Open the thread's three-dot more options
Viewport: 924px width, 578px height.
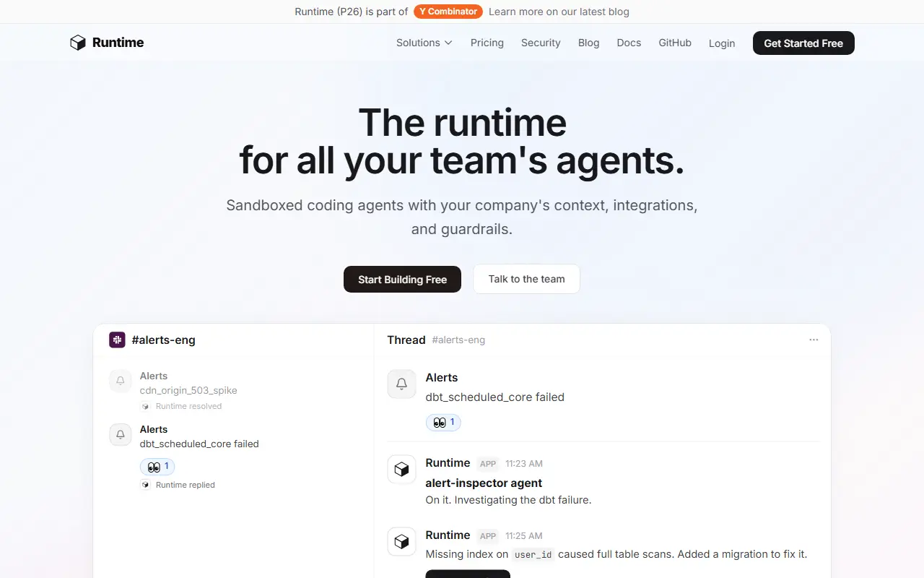(x=814, y=340)
